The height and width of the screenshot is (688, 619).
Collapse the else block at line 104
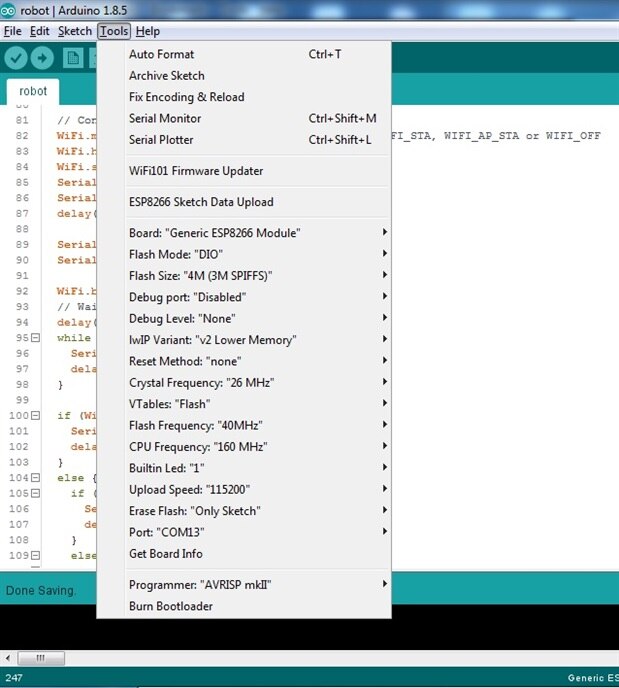pos(36,479)
